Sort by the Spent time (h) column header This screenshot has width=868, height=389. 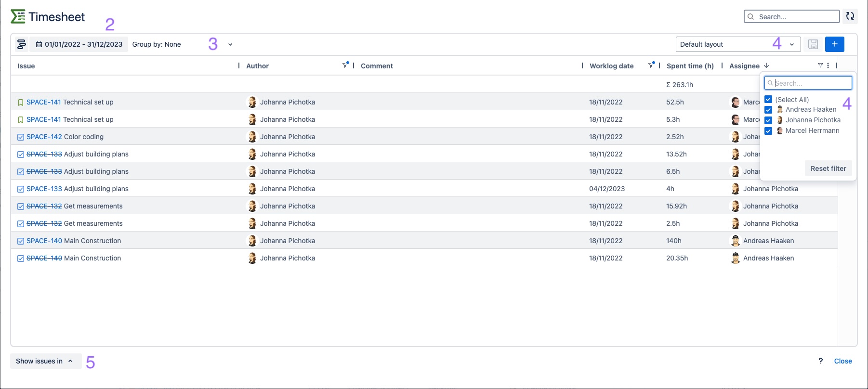690,66
